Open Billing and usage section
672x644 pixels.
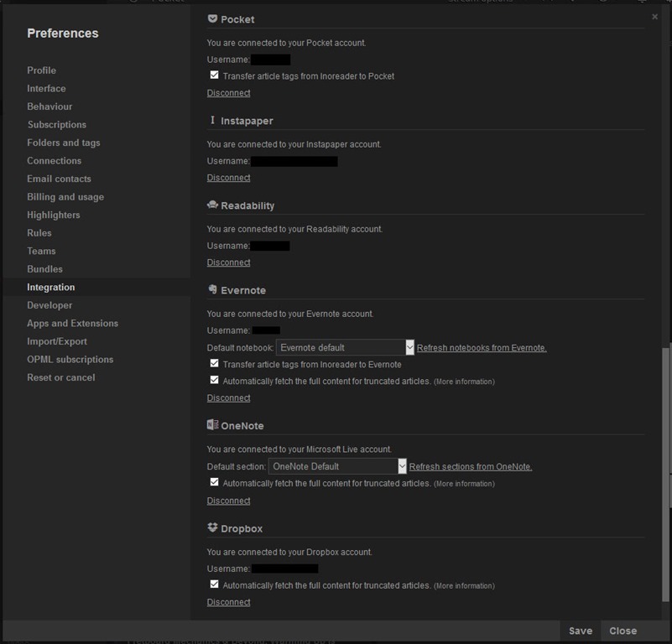point(65,197)
